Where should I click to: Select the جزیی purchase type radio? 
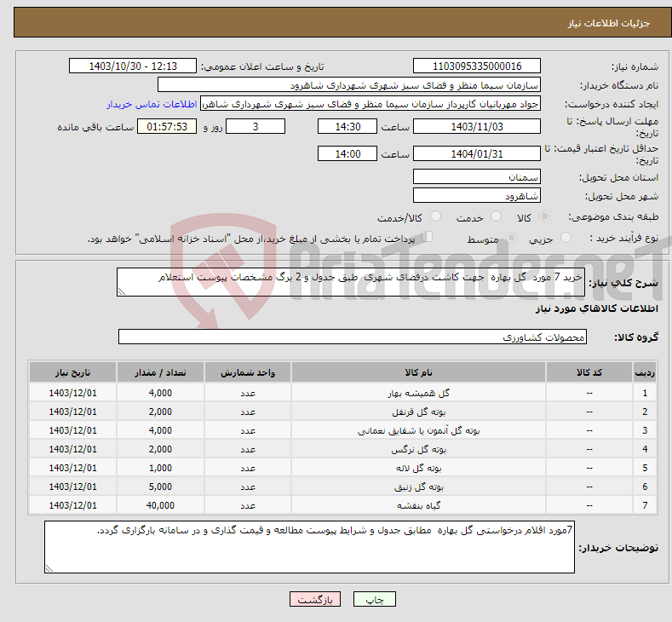566,237
